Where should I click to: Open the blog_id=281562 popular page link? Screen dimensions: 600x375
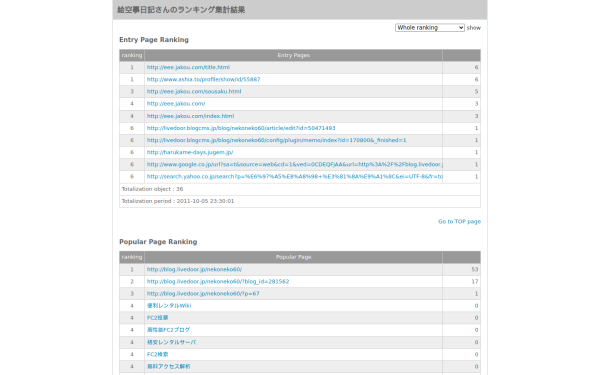point(218,282)
